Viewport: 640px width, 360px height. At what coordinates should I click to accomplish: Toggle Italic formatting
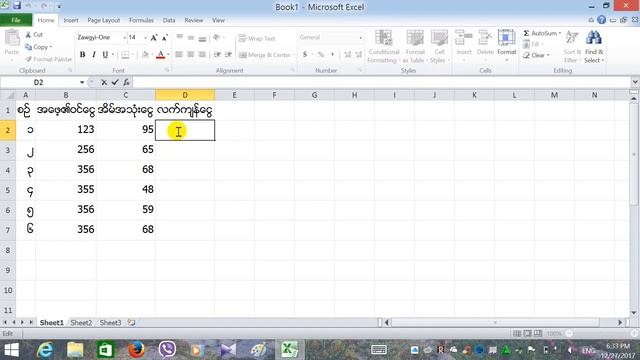(x=94, y=55)
